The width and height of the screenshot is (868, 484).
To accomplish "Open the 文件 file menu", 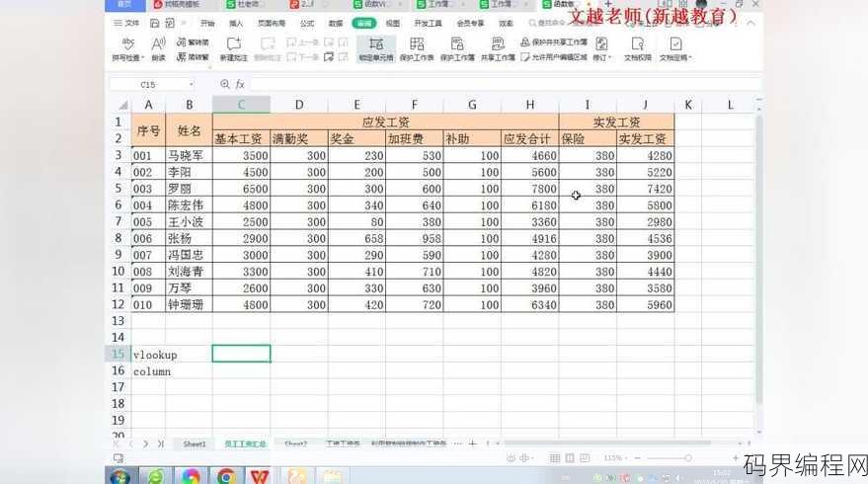I will (126, 24).
